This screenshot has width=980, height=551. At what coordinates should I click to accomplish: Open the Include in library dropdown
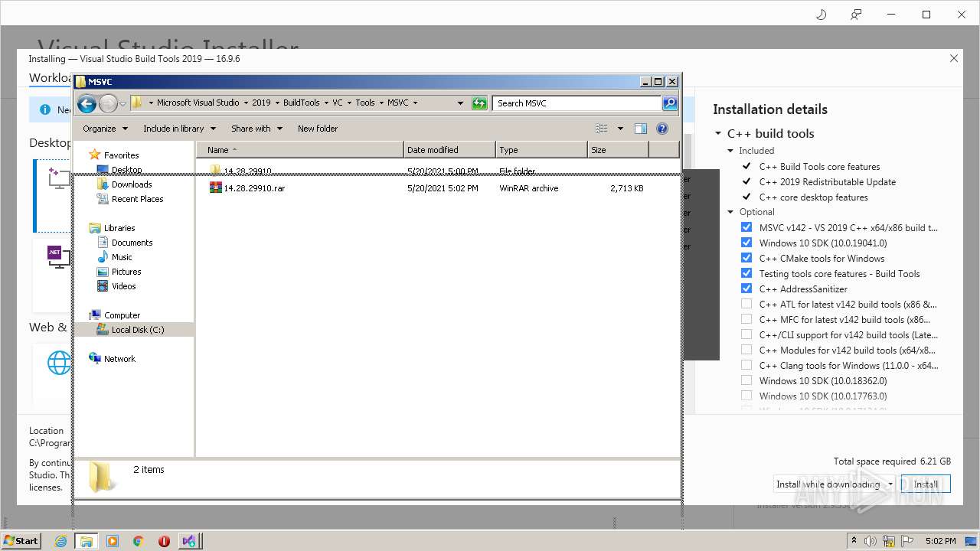tap(179, 129)
